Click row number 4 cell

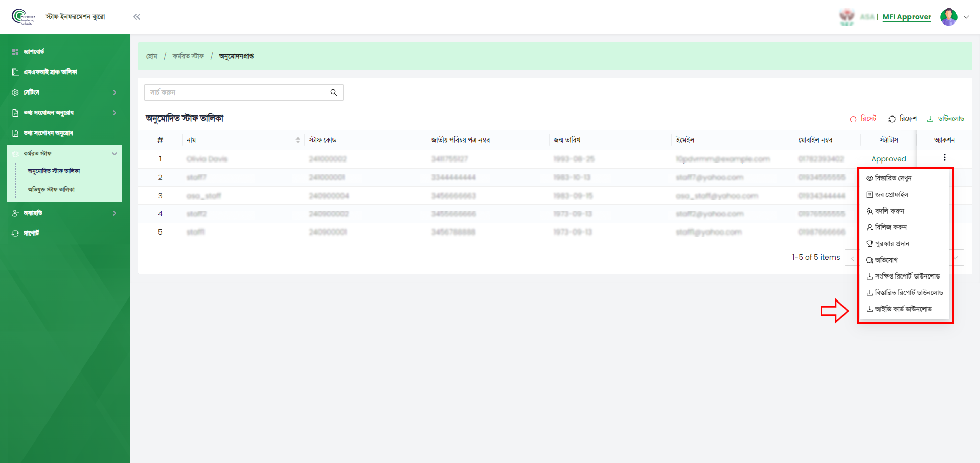(160, 214)
